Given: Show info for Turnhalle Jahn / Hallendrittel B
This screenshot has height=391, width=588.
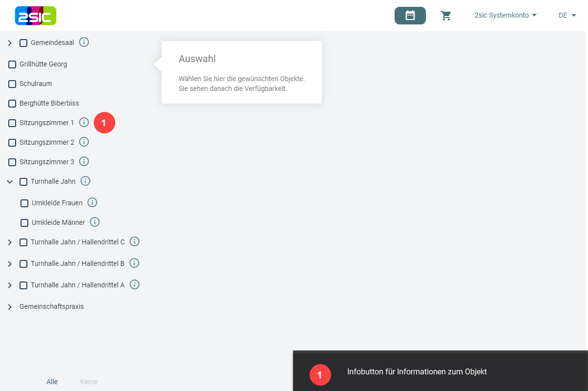Looking at the screenshot, I should (134, 263).
